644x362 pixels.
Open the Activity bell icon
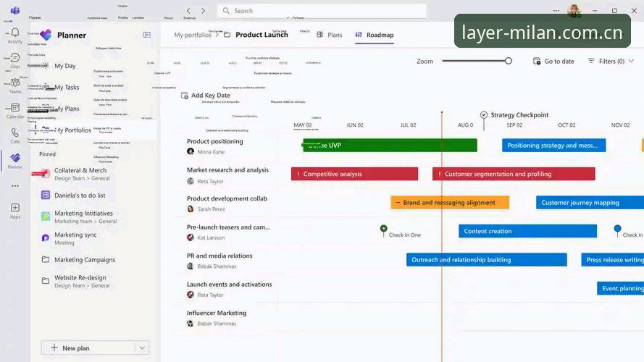(15, 33)
